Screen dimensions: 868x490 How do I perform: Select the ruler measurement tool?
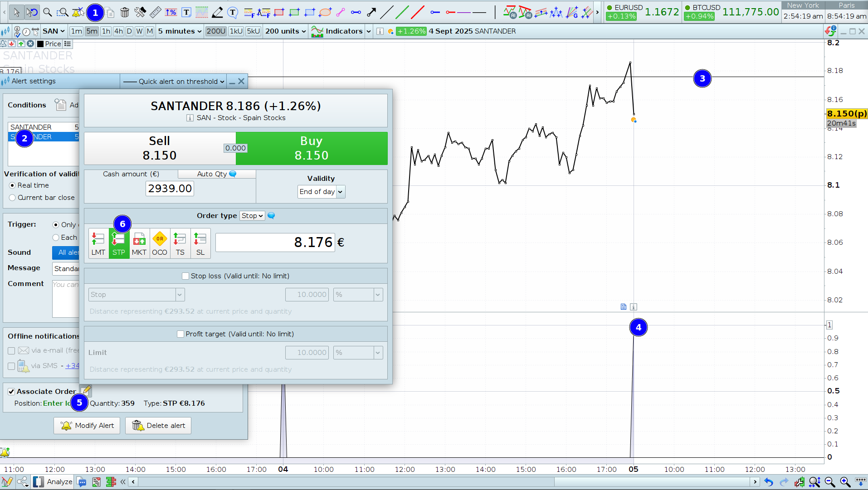click(x=156, y=12)
